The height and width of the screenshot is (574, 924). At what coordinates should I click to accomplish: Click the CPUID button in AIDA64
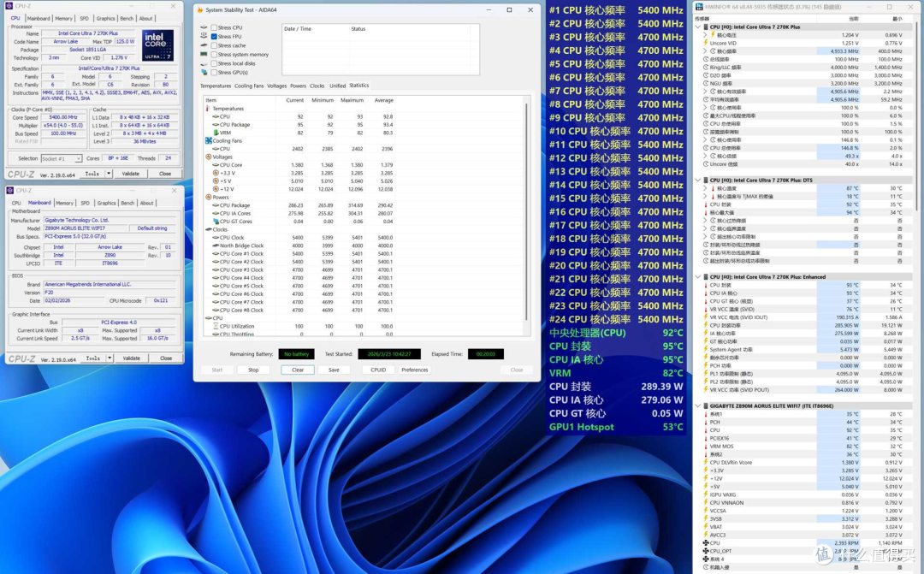coord(378,370)
